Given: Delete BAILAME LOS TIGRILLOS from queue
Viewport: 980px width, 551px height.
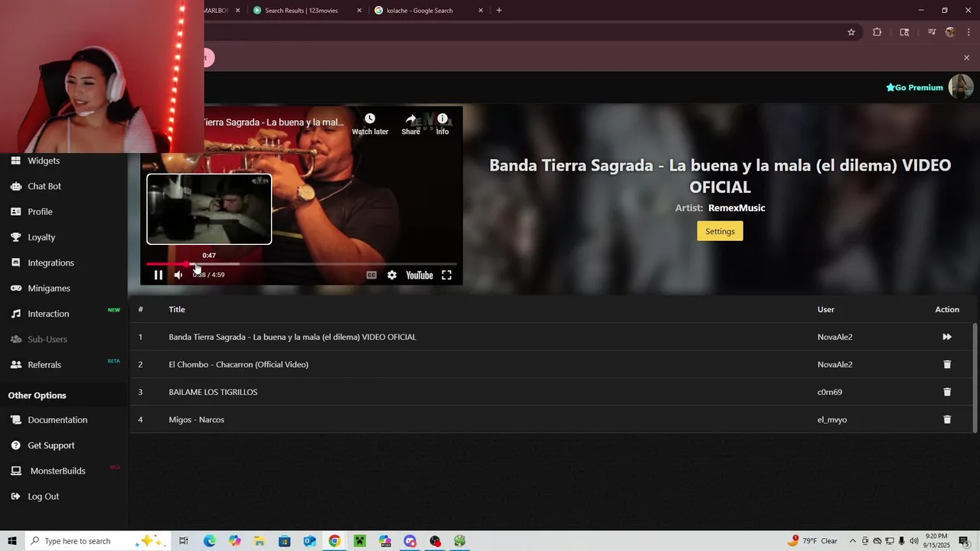Looking at the screenshot, I should coord(947,392).
